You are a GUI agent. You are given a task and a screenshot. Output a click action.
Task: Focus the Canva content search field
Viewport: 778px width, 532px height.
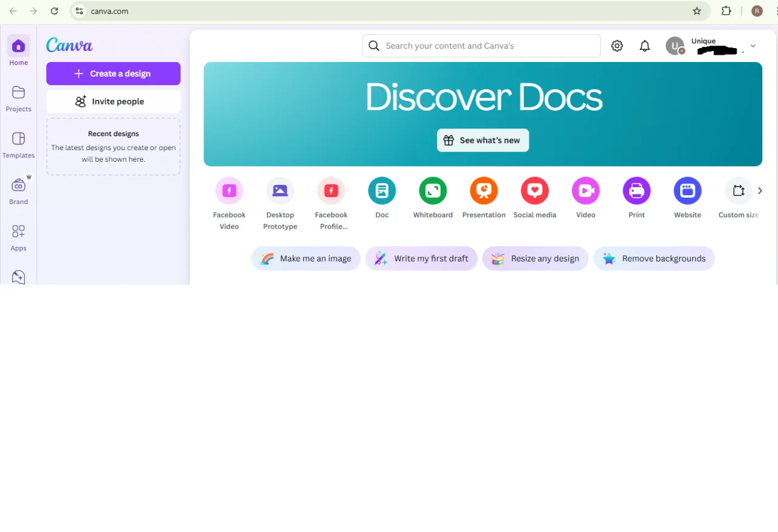pyautogui.click(x=481, y=46)
